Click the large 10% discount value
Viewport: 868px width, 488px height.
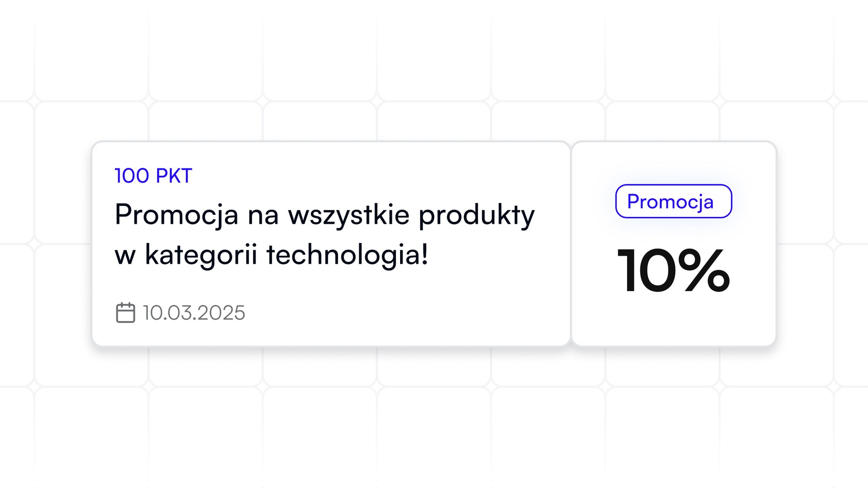[x=674, y=270]
